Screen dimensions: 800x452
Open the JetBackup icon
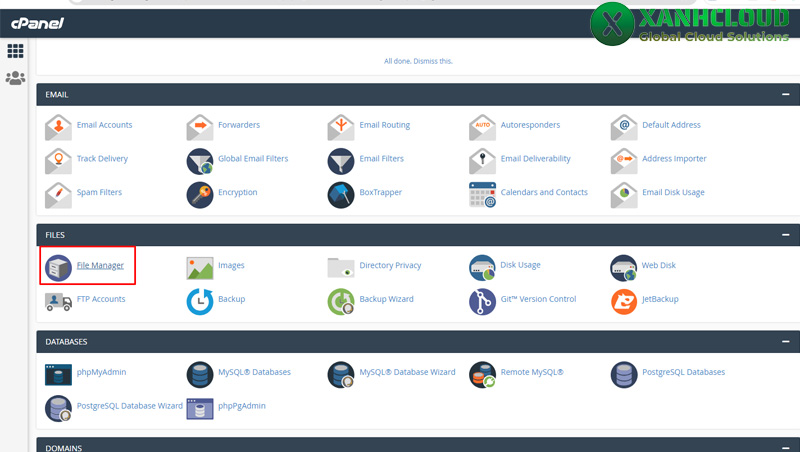623,302
